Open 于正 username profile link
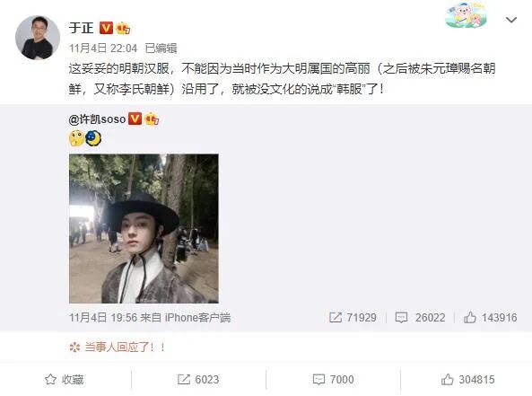 (81, 28)
